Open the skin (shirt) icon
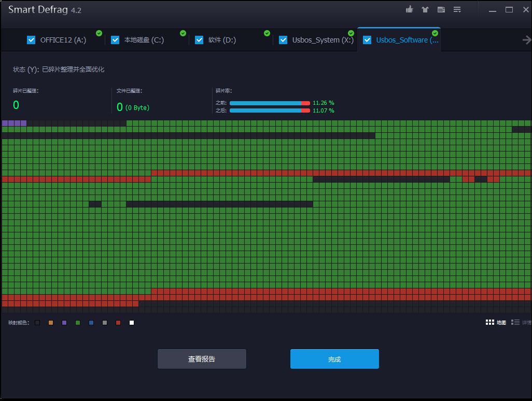 click(x=425, y=9)
